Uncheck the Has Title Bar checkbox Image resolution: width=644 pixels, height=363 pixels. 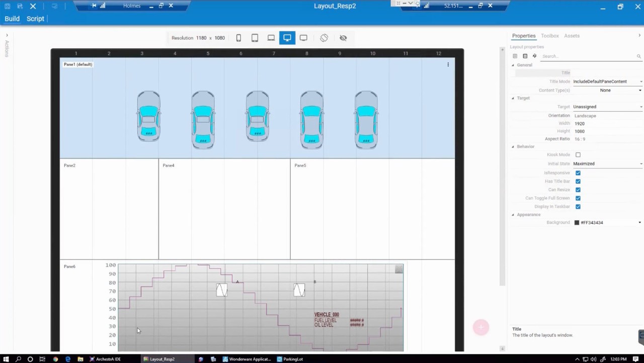pos(578,181)
